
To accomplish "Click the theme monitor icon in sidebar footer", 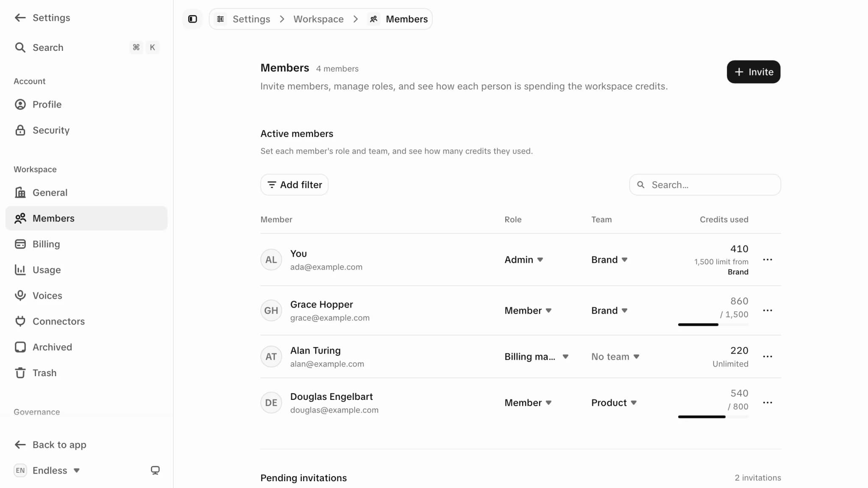I will (155, 471).
